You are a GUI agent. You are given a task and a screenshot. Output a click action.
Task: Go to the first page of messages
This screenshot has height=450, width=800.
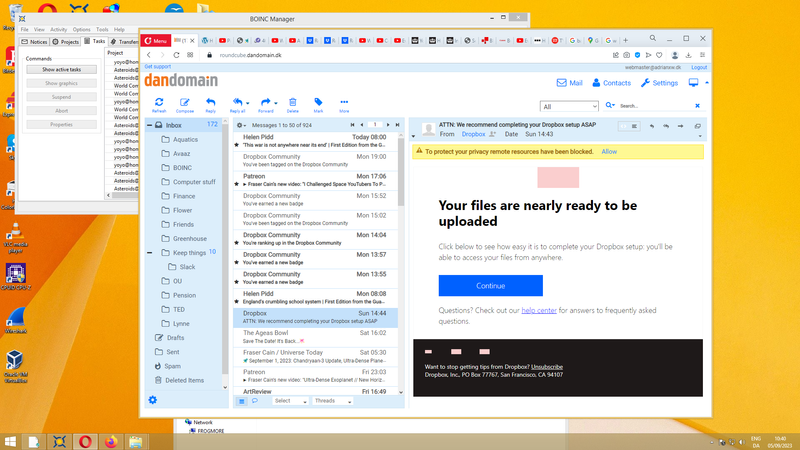pyautogui.click(x=352, y=125)
